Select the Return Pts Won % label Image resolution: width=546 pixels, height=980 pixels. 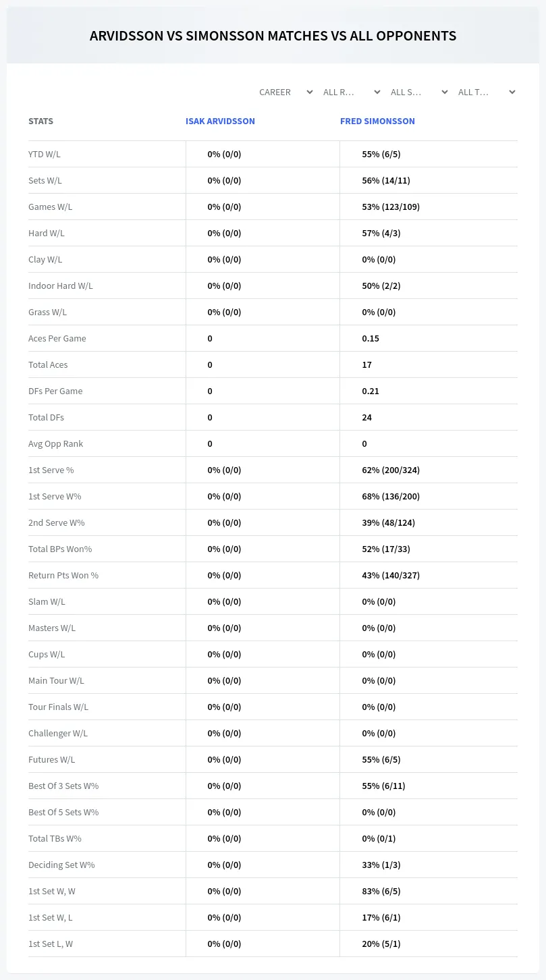(63, 575)
